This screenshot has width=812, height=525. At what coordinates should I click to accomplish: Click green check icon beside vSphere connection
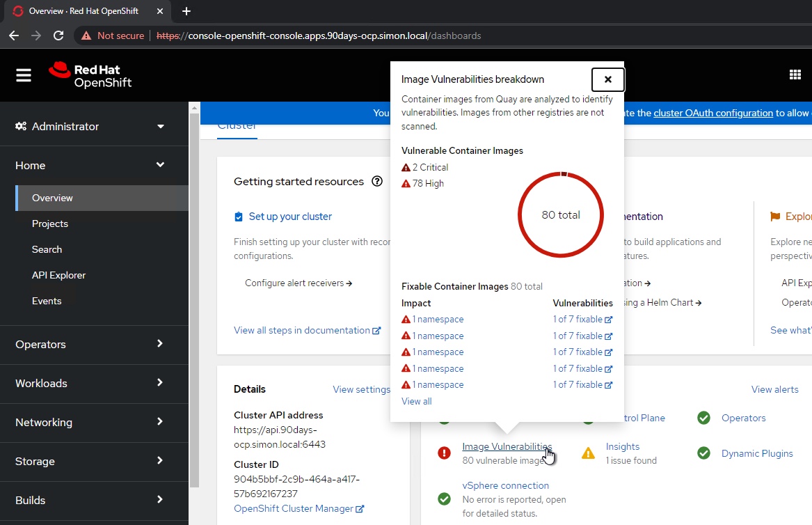tap(445, 499)
